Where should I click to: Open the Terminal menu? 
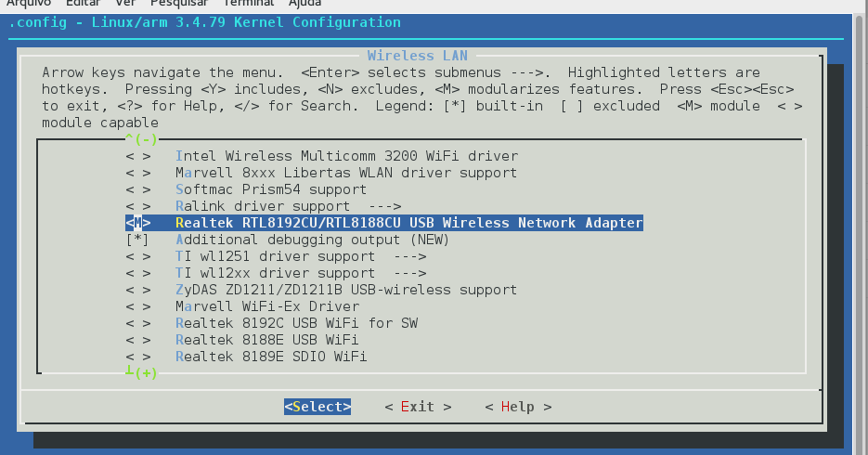249,4
